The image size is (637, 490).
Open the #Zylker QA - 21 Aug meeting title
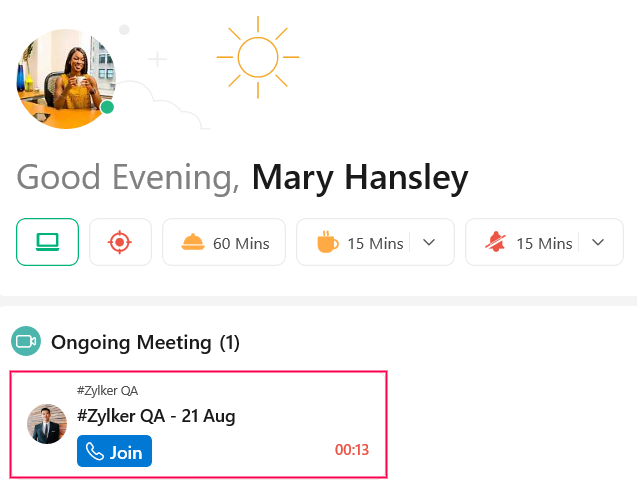tap(155, 416)
